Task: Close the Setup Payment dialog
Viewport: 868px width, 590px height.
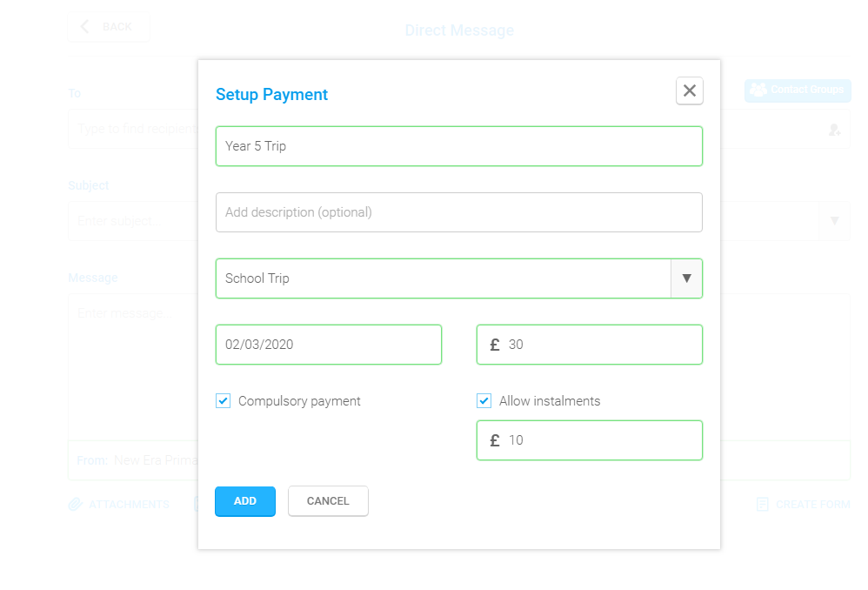Action: (x=689, y=91)
